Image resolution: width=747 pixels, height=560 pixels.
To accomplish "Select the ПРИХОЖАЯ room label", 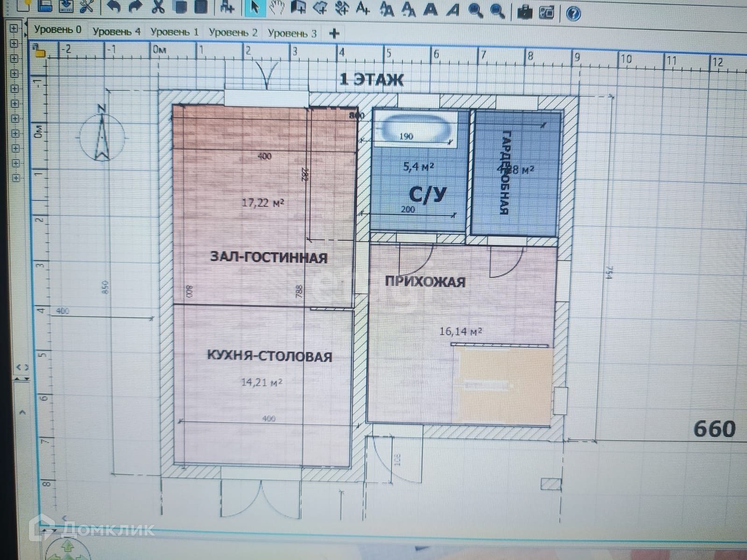I will click(425, 281).
